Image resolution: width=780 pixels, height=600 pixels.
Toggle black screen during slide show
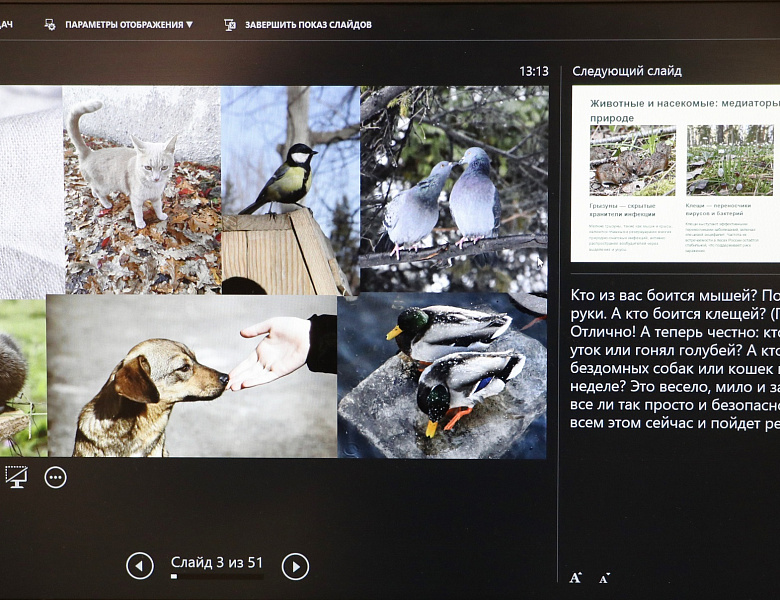click(x=16, y=477)
